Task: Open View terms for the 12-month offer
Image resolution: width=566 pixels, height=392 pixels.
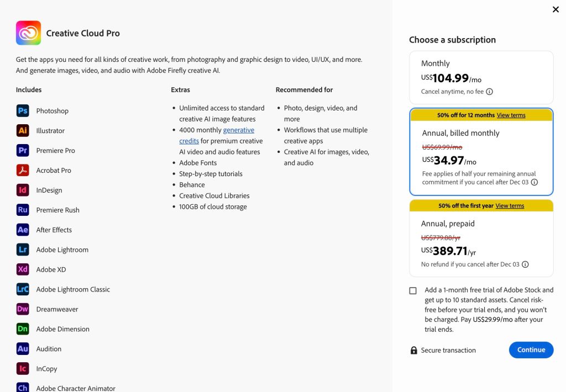Action: coord(511,115)
